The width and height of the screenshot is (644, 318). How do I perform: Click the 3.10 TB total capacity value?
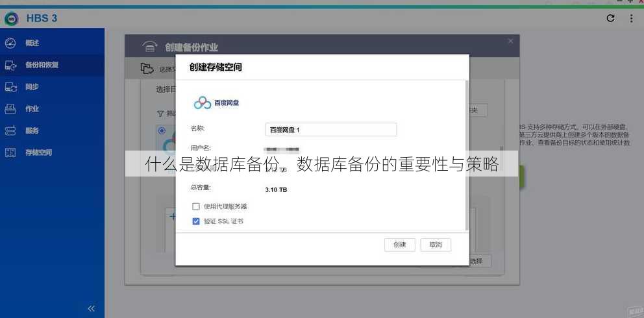(x=276, y=190)
